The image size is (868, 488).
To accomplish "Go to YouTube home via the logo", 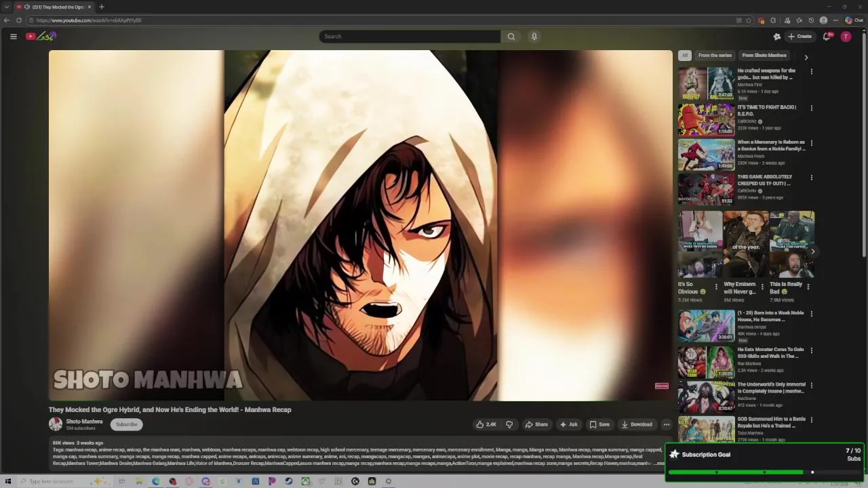I will pos(41,37).
